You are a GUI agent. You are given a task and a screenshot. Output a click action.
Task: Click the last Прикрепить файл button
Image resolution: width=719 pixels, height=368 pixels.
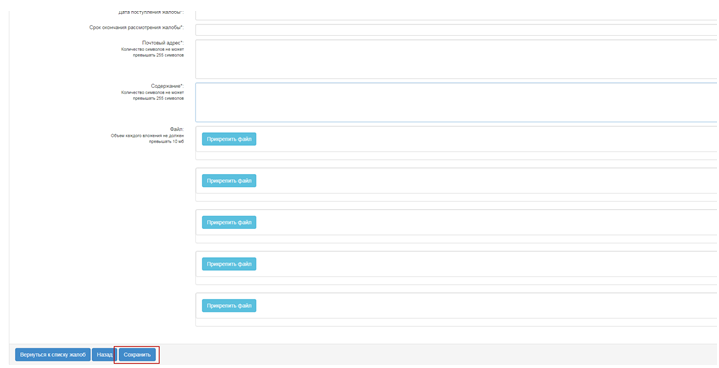click(x=229, y=306)
